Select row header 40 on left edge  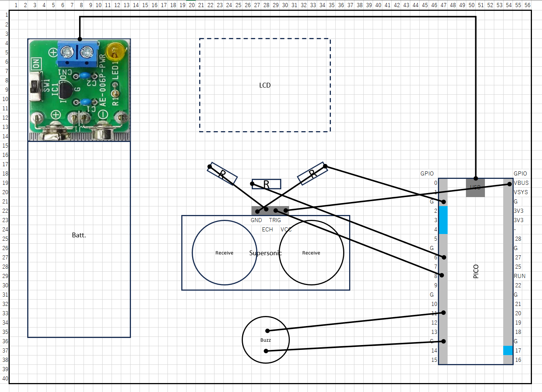pyautogui.click(x=5, y=379)
